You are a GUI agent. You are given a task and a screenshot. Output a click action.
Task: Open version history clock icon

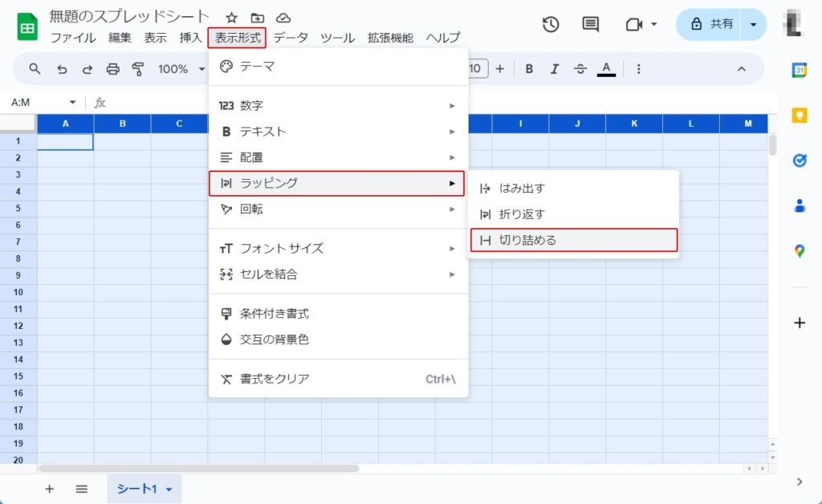point(551,24)
